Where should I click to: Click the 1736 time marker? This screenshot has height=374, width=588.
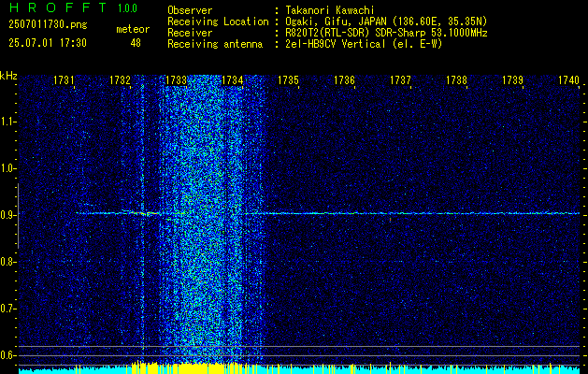[x=344, y=79]
